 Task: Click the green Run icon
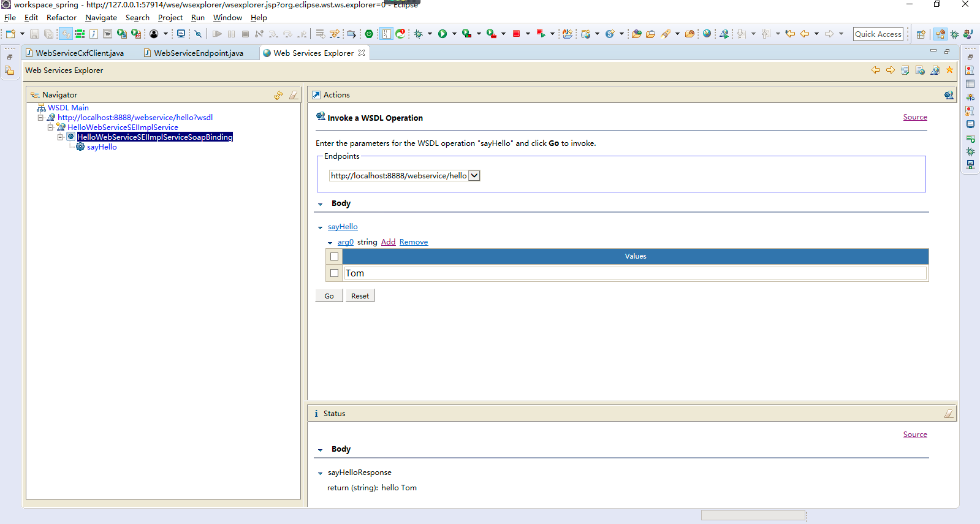pyautogui.click(x=443, y=34)
